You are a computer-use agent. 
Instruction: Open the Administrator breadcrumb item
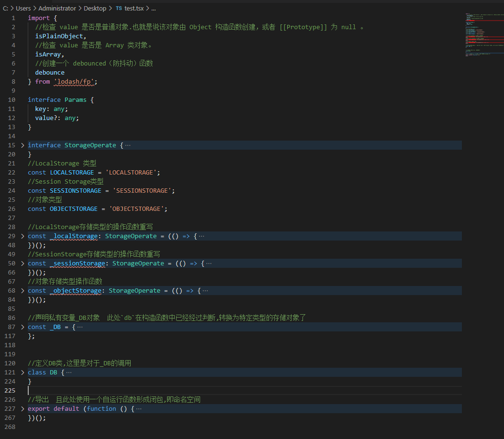tap(57, 8)
